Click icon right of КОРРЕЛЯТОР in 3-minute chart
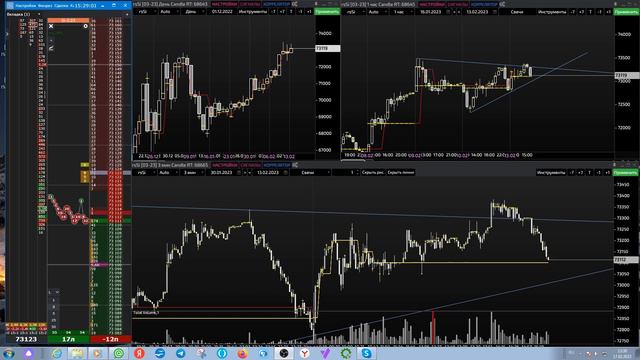This screenshot has width=640, height=360. click(x=295, y=165)
